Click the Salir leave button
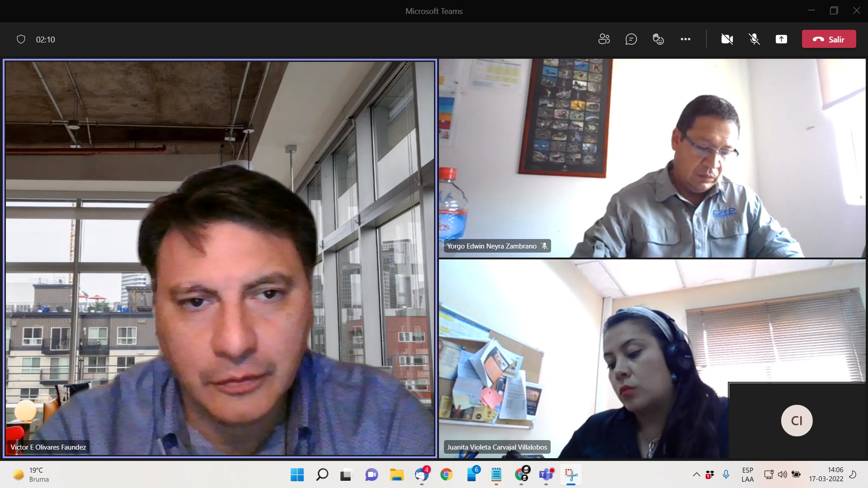 pos(829,39)
